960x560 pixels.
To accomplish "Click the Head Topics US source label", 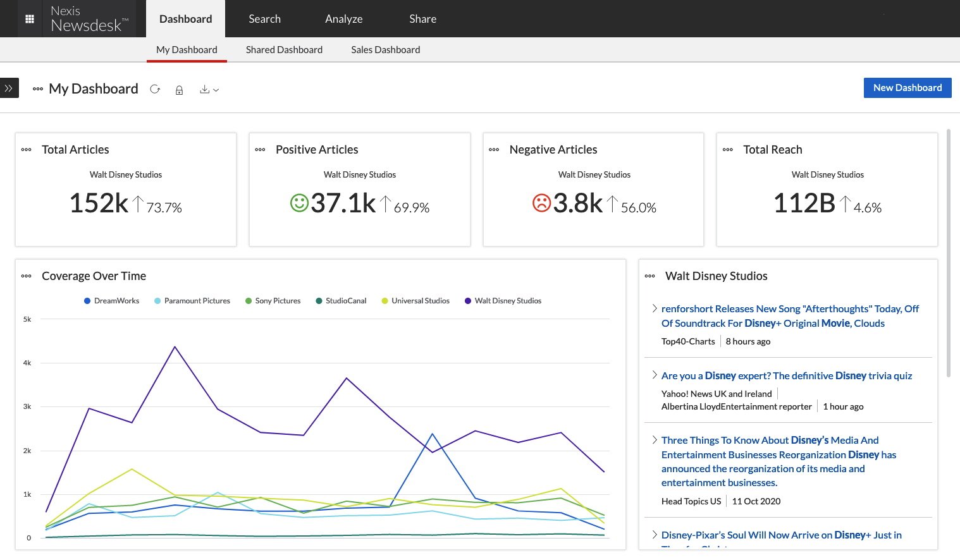I will point(691,501).
